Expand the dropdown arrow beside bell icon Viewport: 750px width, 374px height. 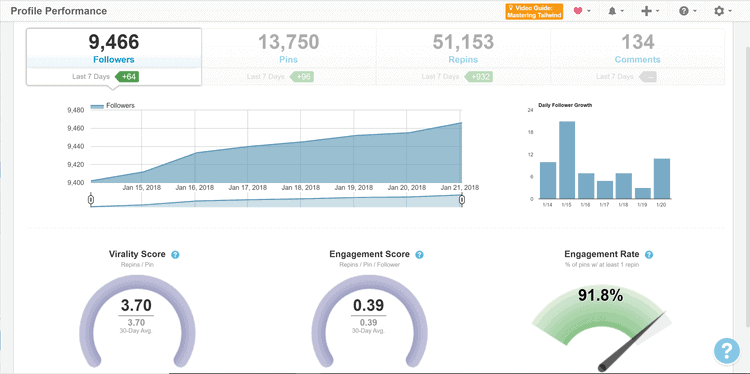622,11
